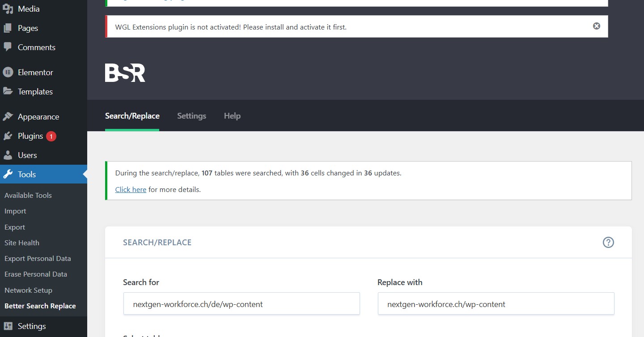This screenshot has width=644, height=337.
Task: Dismiss the WGL Extensions plugin notice
Action: coord(597,26)
